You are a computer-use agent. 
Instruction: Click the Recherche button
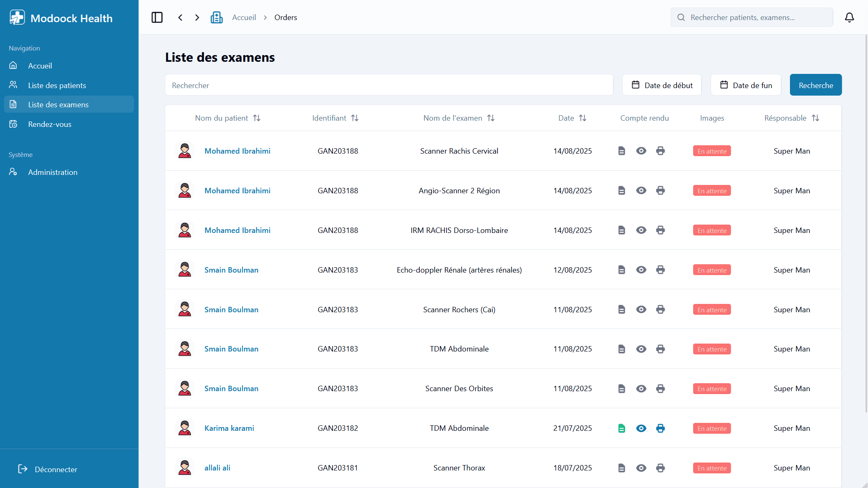(815, 85)
